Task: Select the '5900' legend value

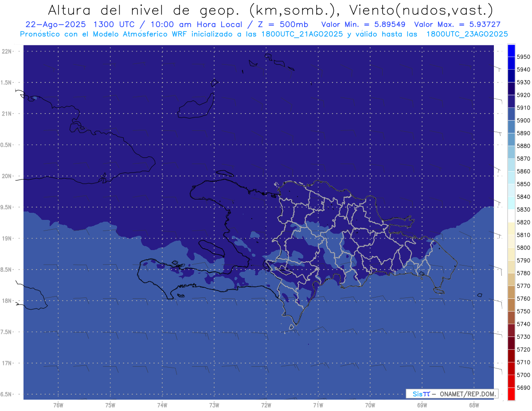Action: coord(524,120)
